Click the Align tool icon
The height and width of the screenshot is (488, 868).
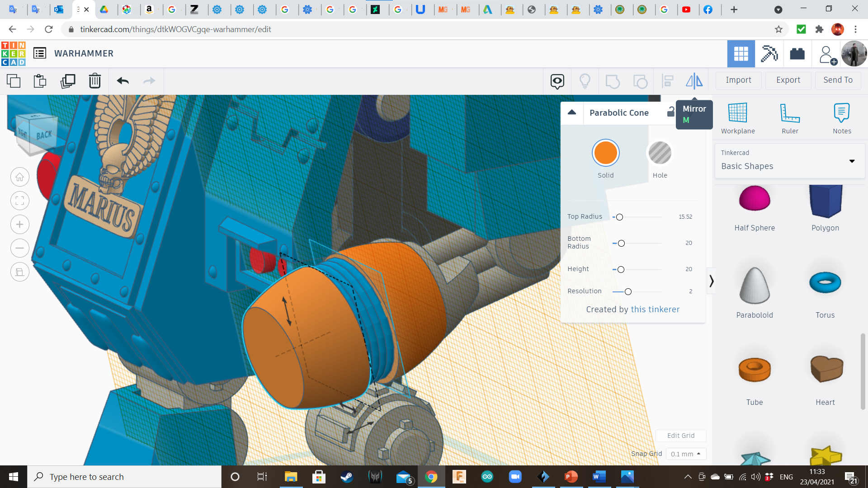tap(667, 81)
